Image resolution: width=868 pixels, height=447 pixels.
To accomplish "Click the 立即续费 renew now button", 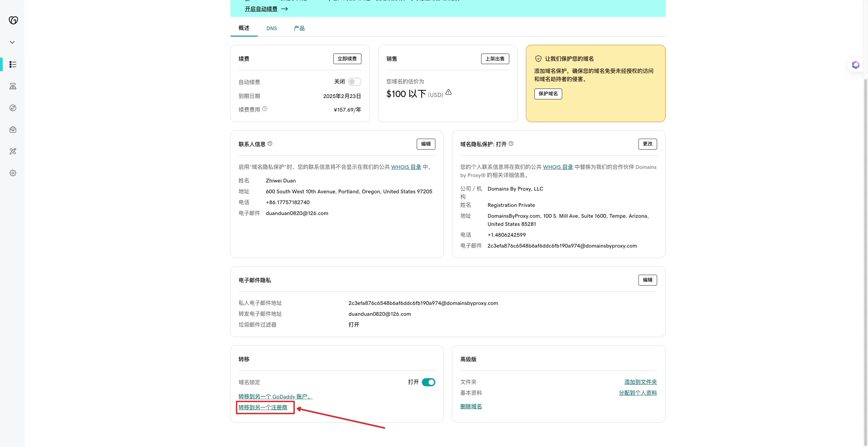I will (347, 59).
